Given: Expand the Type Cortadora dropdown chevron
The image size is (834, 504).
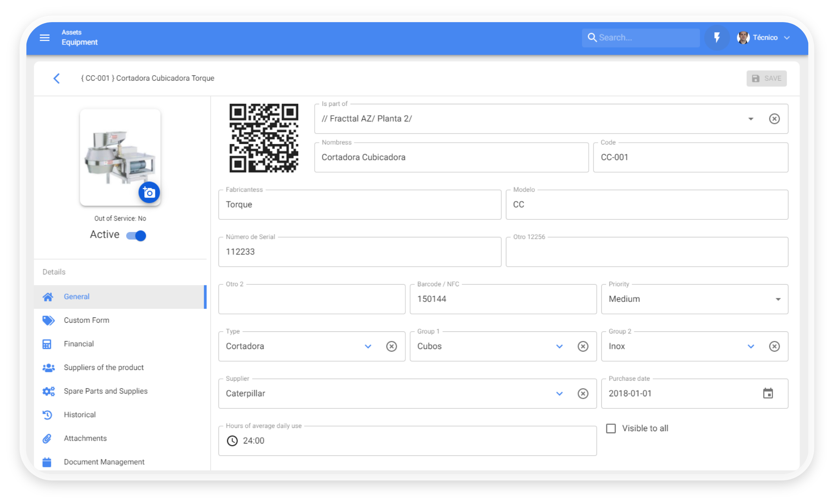Looking at the screenshot, I should click(x=368, y=346).
